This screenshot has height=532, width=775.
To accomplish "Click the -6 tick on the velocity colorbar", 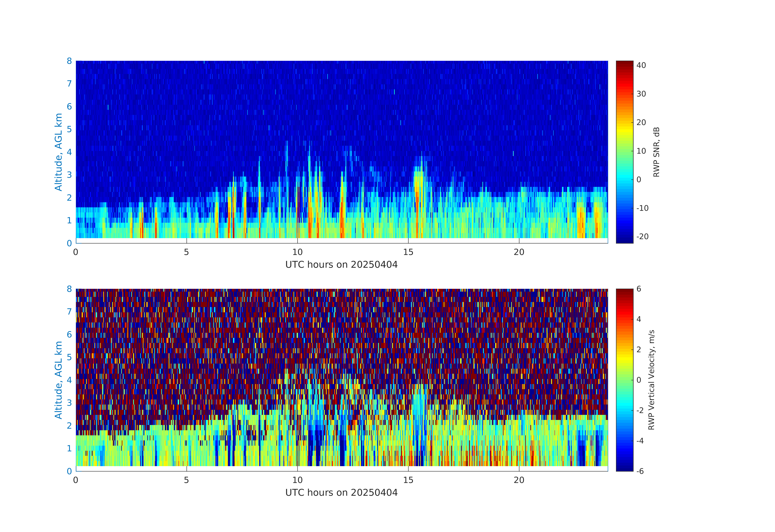I will (x=640, y=471).
